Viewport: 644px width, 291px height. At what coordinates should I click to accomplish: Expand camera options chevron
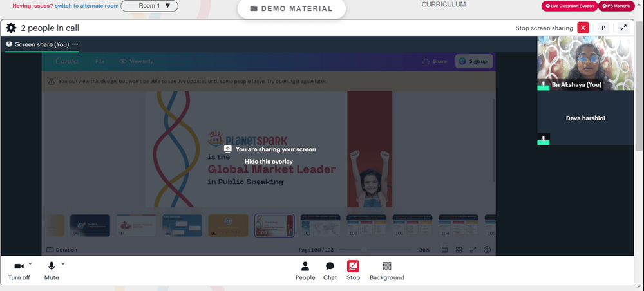click(x=30, y=263)
